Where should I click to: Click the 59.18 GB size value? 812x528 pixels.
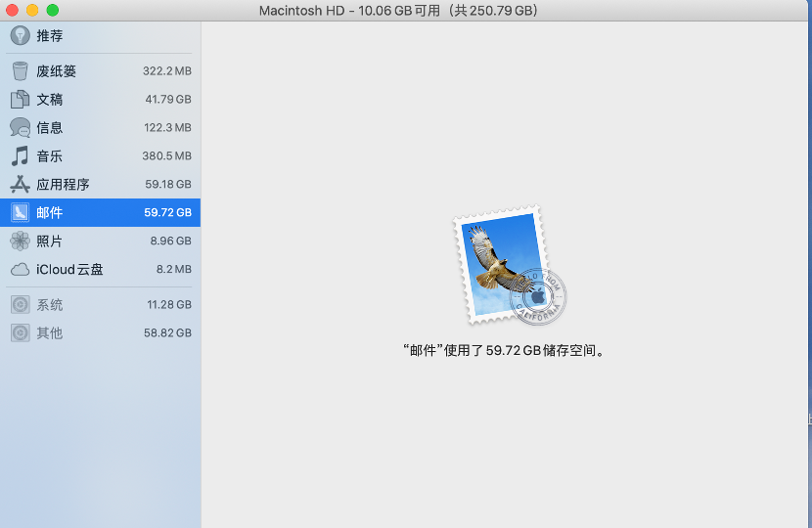[168, 185]
